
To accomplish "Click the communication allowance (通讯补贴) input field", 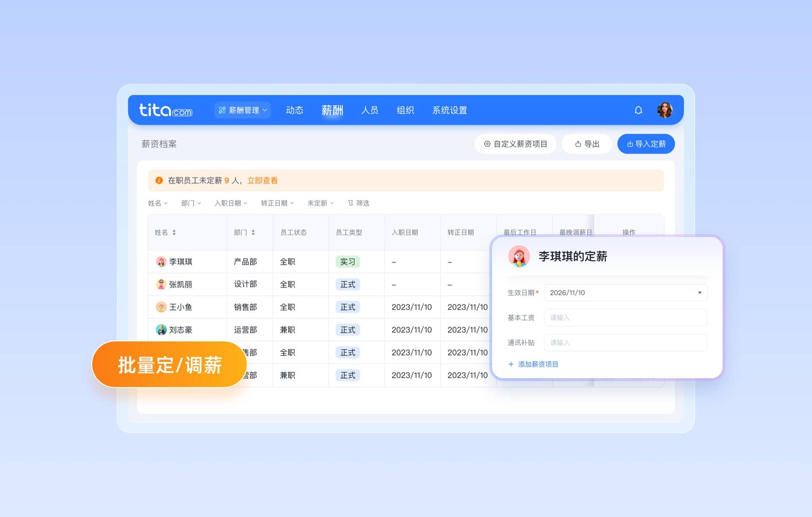I will [626, 342].
